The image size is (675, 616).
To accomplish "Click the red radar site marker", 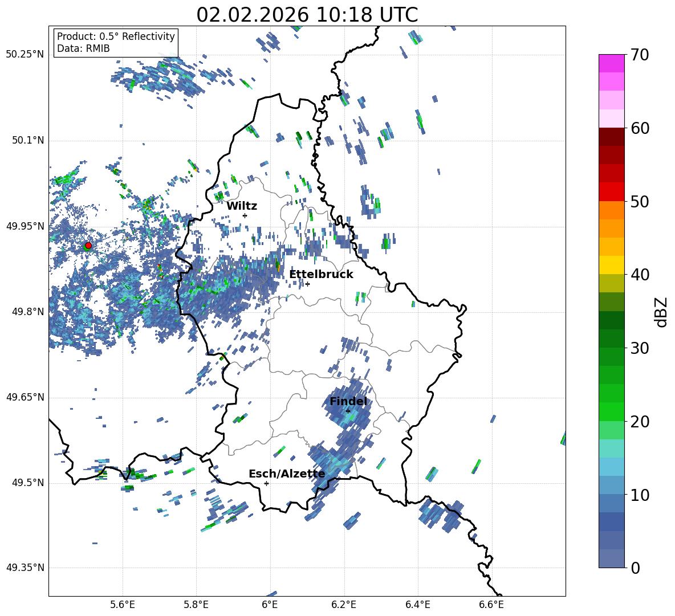I will tap(88, 246).
